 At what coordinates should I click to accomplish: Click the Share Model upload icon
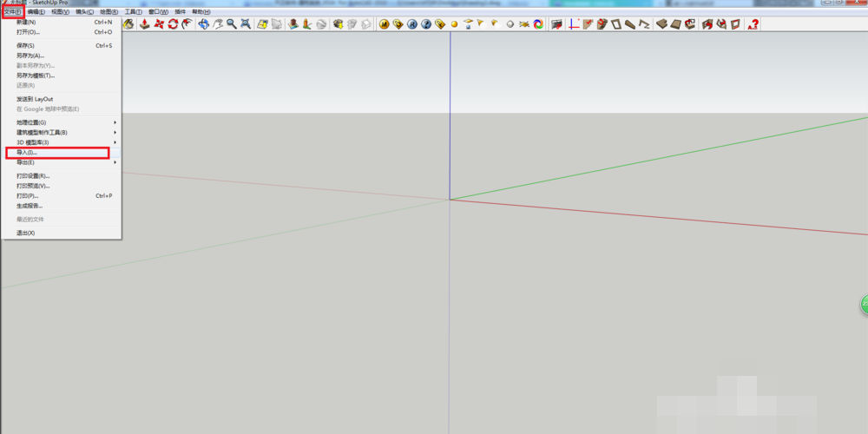pyautogui.click(x=352, y=23)
